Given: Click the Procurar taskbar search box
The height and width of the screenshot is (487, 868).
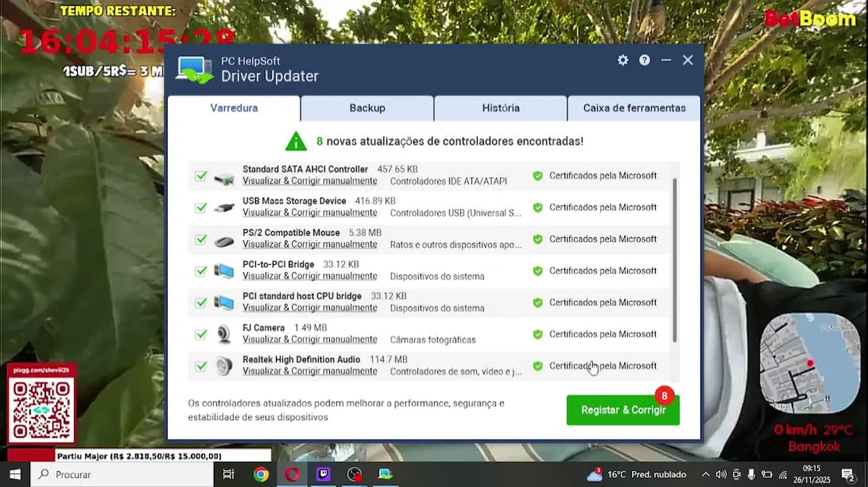Looking at the screenshot, I should 122,474.
